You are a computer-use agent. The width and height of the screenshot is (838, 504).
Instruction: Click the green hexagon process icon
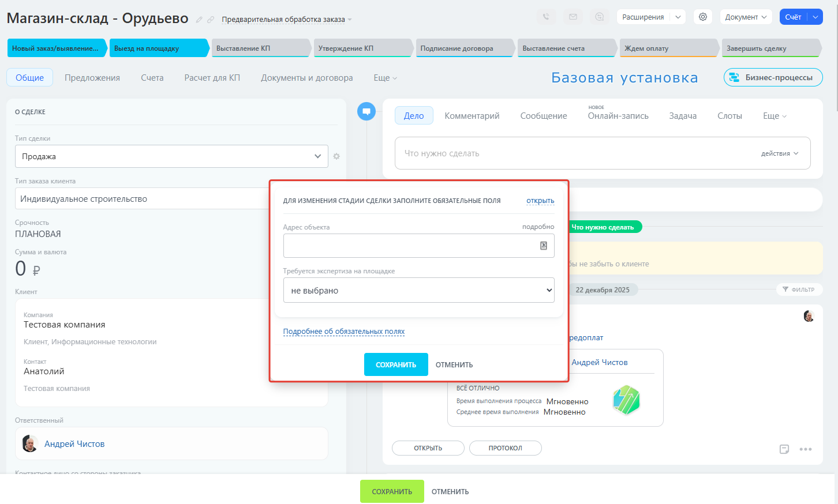pyautogui.click(x=626, y=400)
